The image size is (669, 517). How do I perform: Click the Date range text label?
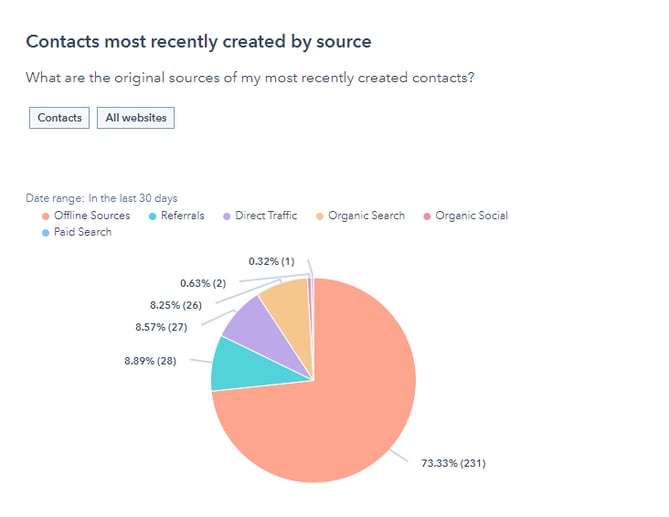click(x=101, y=199)
